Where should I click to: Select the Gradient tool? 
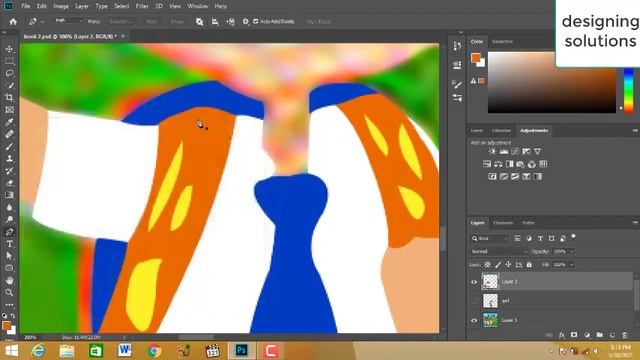pyautogui.click(x=9, y=195)
